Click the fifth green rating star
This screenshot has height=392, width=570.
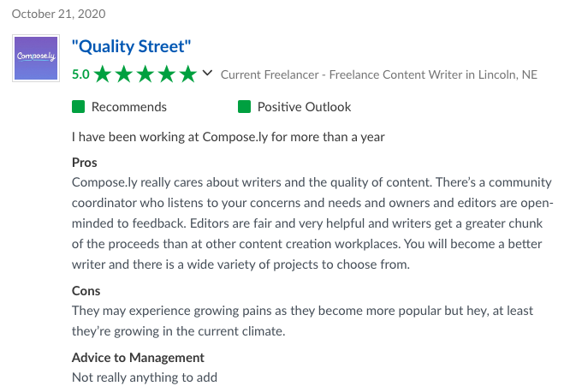tap(188, 74)
